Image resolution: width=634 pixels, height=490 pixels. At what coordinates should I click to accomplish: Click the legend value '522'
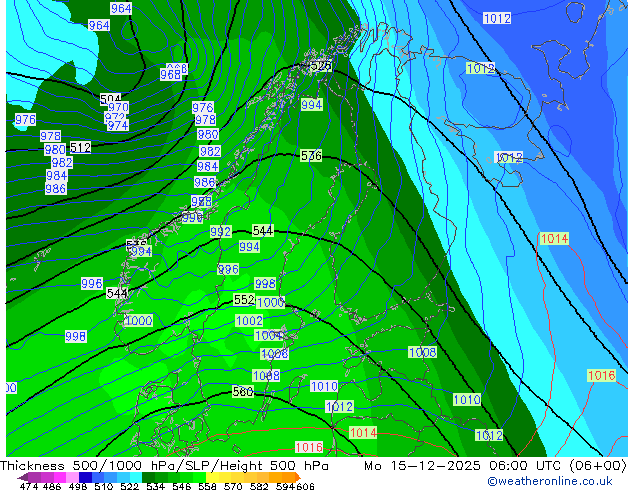click(129, 486)
